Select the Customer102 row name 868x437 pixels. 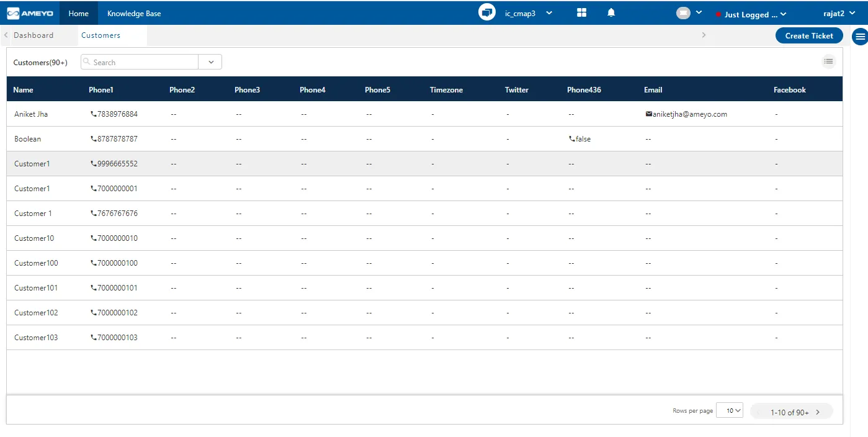36,313
